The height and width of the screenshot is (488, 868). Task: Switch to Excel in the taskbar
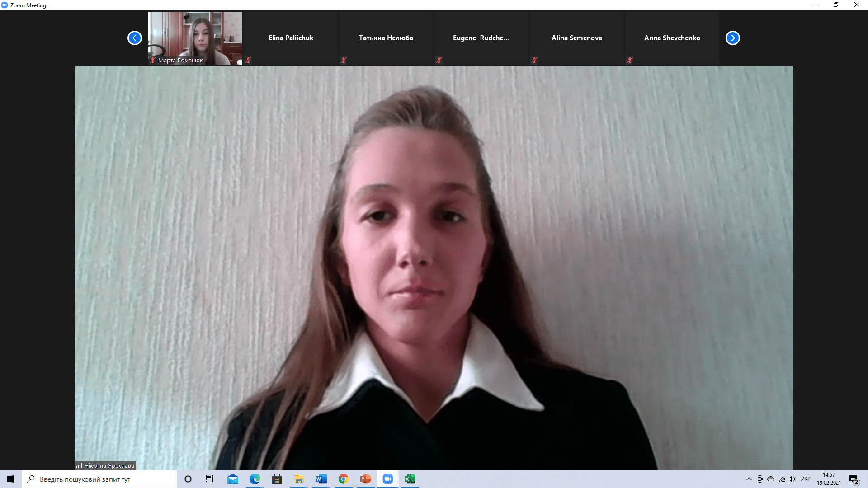click(x=410, y=479)
